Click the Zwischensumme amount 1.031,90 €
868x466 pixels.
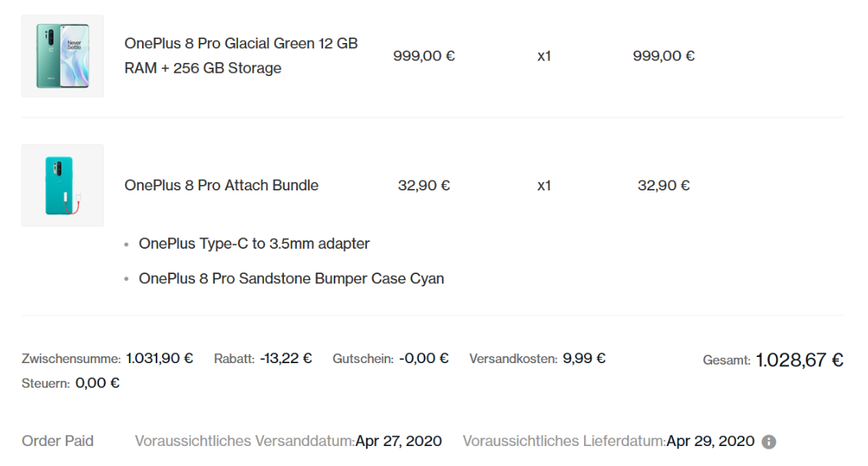[x=160, y=359]
